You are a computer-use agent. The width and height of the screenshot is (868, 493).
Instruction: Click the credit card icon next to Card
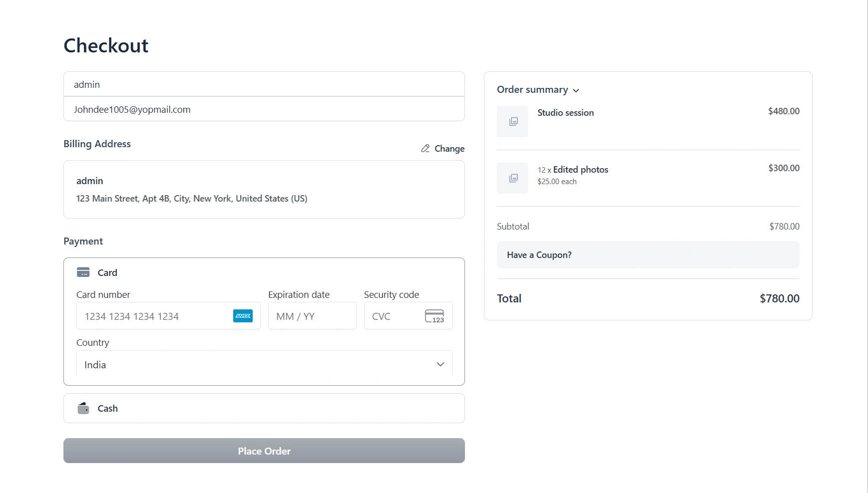[x=83, y=272]
